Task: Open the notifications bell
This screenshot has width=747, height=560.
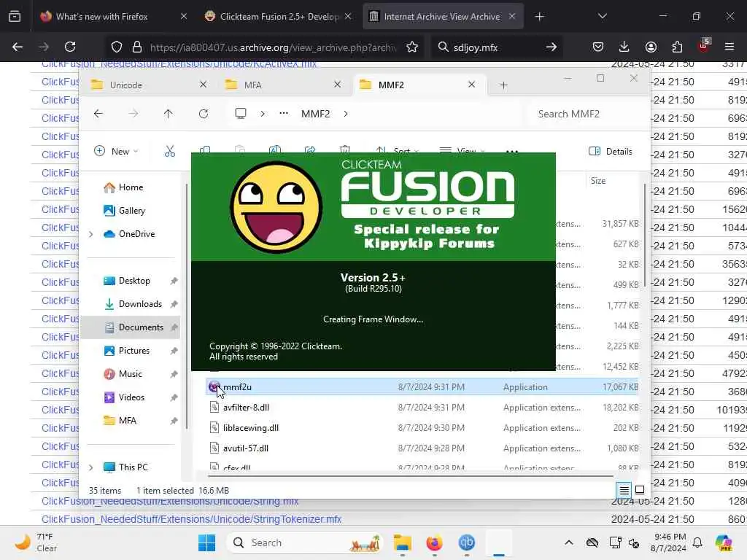Action: point(697,542)
